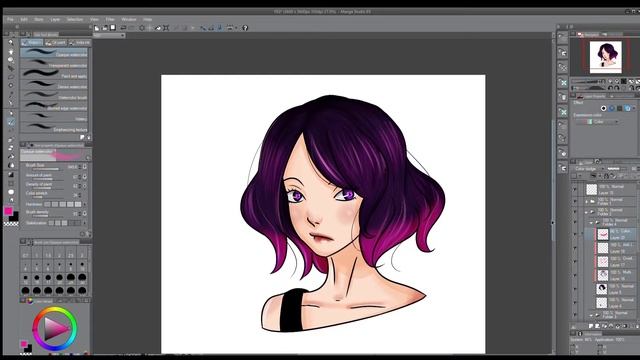Click the color wheel ring
640x360 pixels.
point(55,328)
